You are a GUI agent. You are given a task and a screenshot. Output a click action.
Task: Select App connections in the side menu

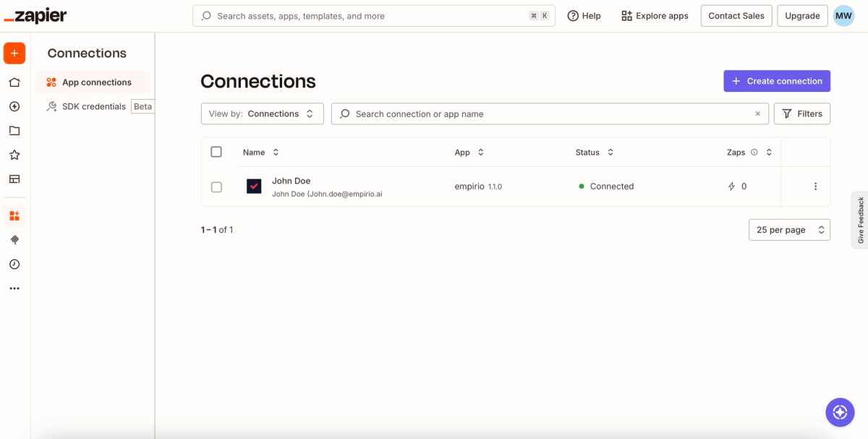pos(93,82)
